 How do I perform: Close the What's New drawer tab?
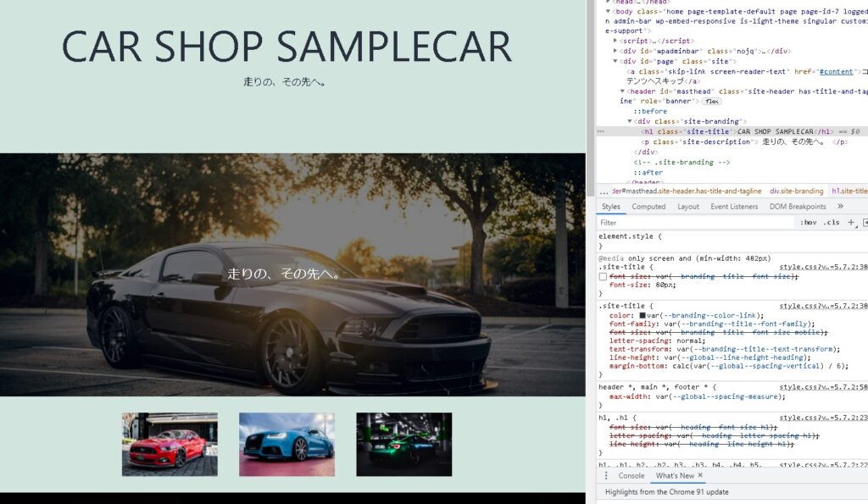pos(700,476)
